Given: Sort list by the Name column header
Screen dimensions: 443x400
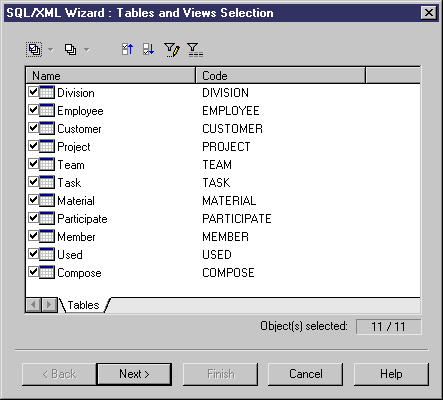Looking at the screenshot, I should 110,76.
